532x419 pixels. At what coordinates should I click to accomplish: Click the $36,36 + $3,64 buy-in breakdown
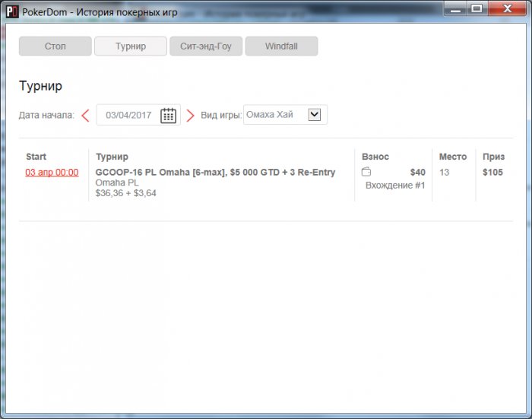[126, 193]
